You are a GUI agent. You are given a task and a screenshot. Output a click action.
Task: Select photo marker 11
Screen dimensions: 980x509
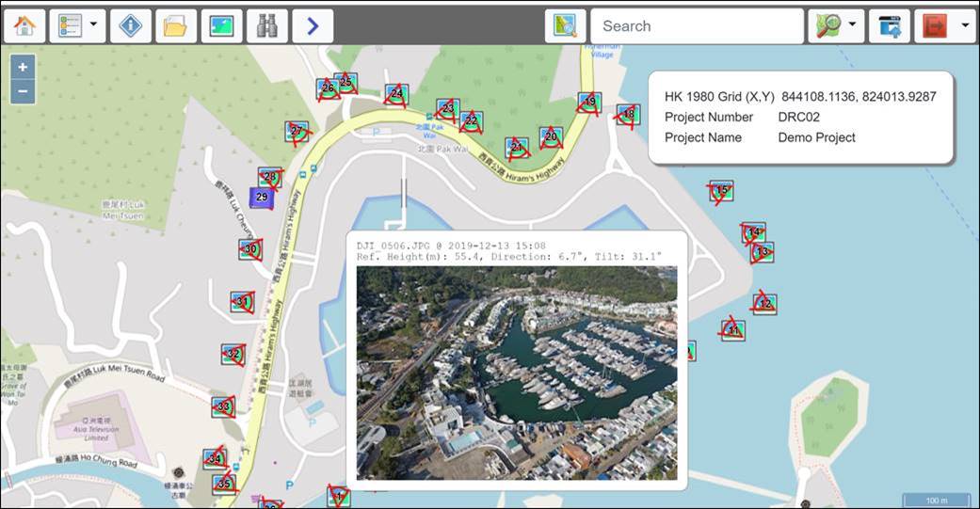(733, 330)
